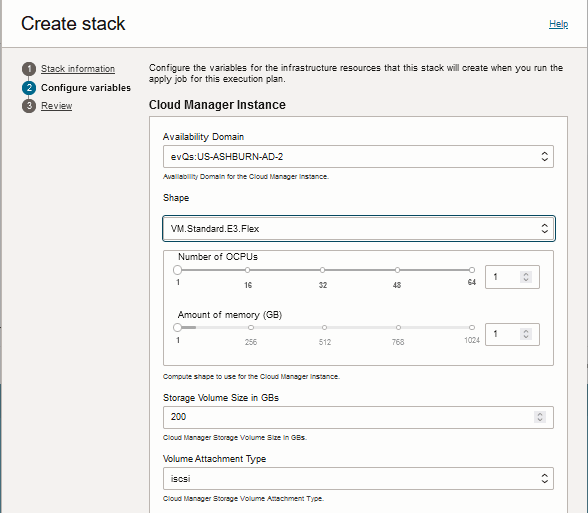This screenshot has height=513, width=588.
Task: Go to Stack information step
Action: coord(78,69)
